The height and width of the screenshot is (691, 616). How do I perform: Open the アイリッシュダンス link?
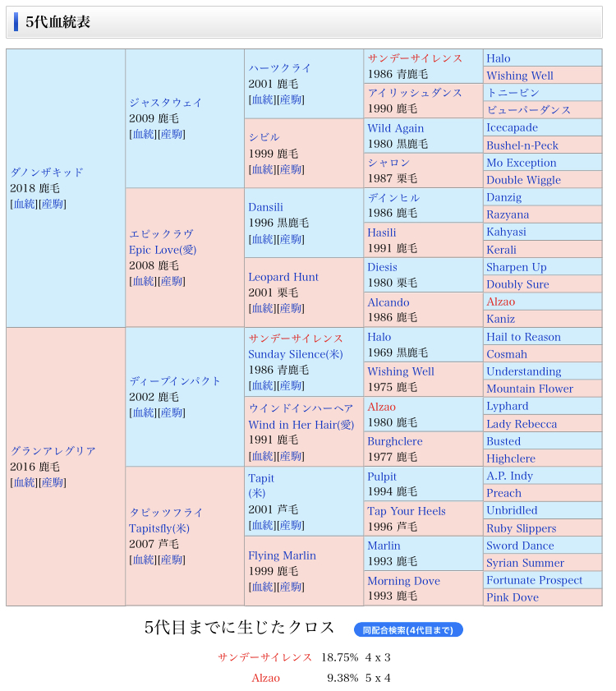415,93
